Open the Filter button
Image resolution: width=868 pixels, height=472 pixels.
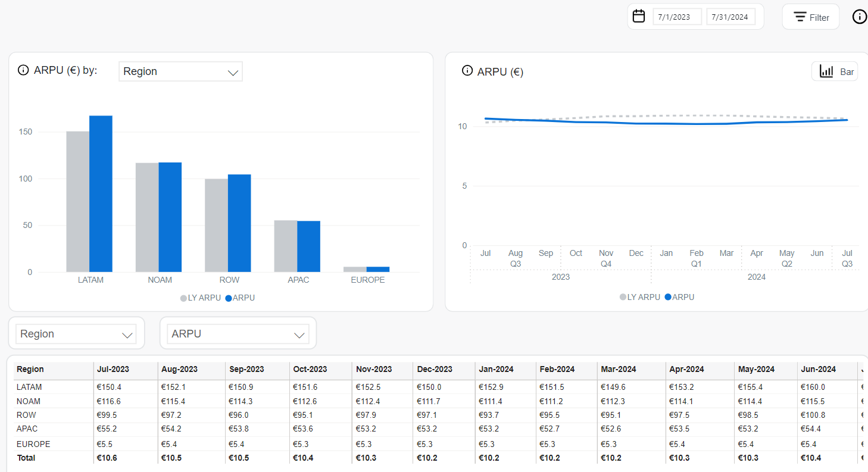coord(811,17)
